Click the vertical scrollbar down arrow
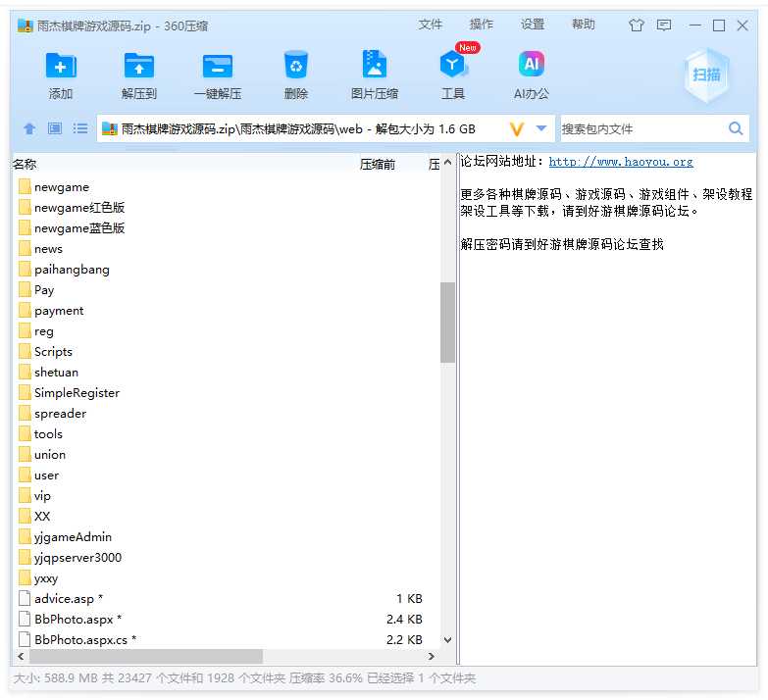This screenshot has width=768, height=700. (x=447, y=640)
